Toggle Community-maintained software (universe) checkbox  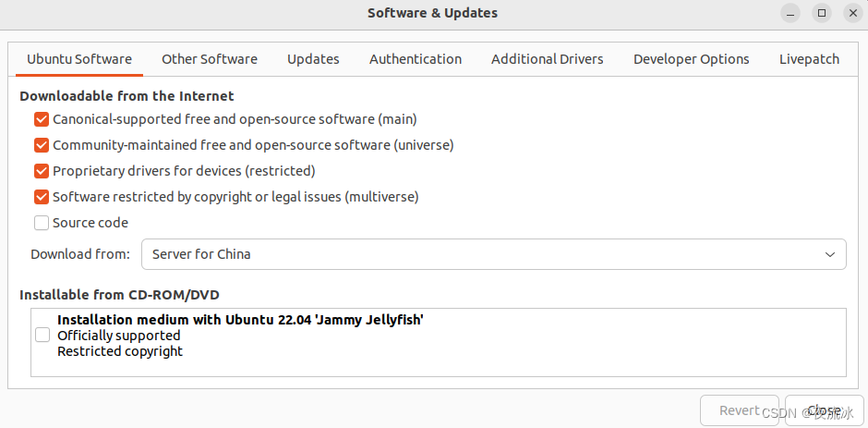[42, 145]
